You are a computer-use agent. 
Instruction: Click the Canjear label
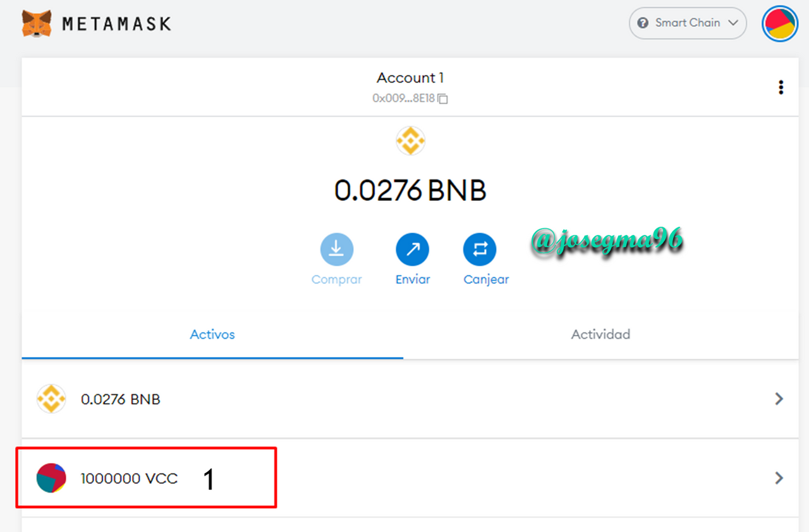click(x=486, y=279)
